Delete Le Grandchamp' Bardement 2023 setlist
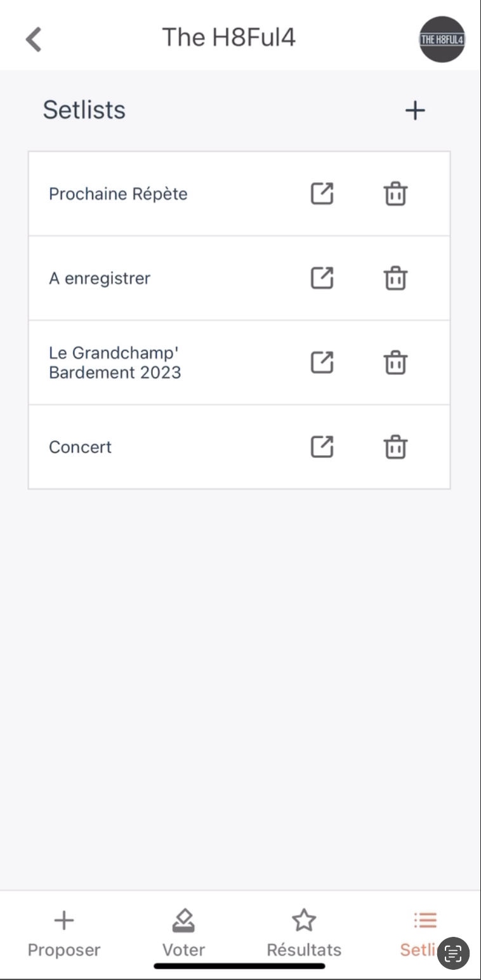The height and width of the screenshot is (980, 481). tap(395, 362)
